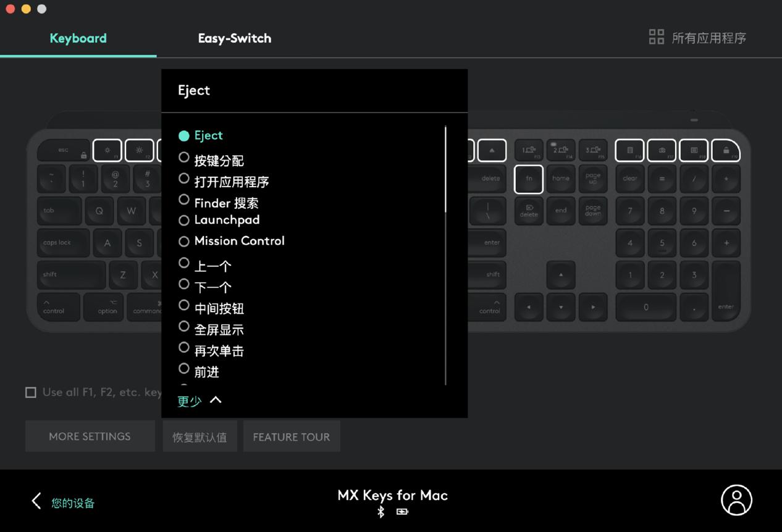Select the 前进 radio option
782x532 pixels.
click(183, 369)
